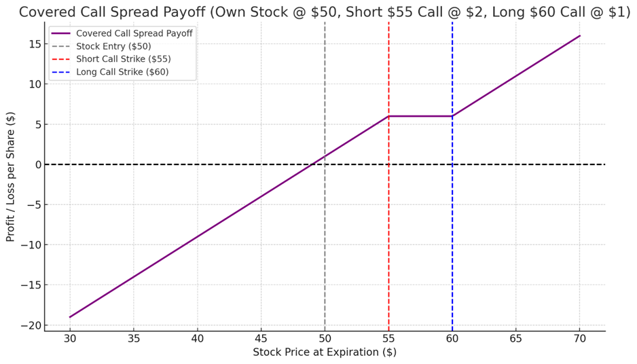Select the 'Stock Entry ($50)' legend label
637x364 pixels.
pos(113,46)
